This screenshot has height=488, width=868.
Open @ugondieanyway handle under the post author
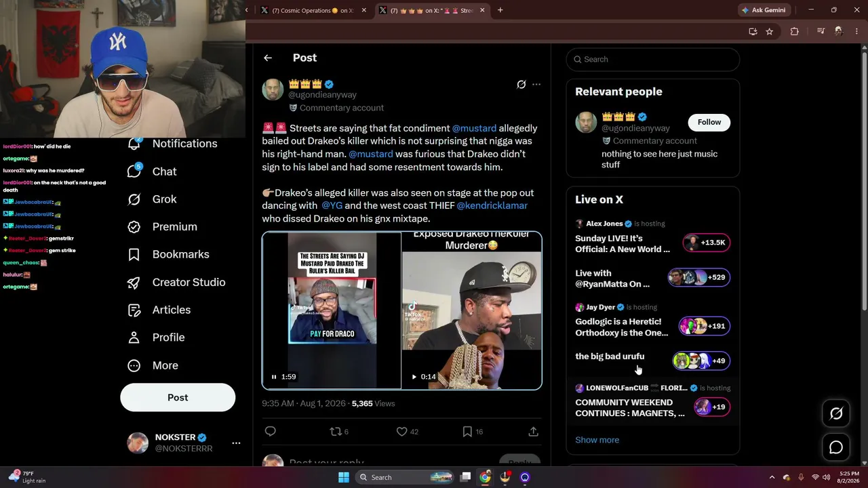tap(323, 95)
